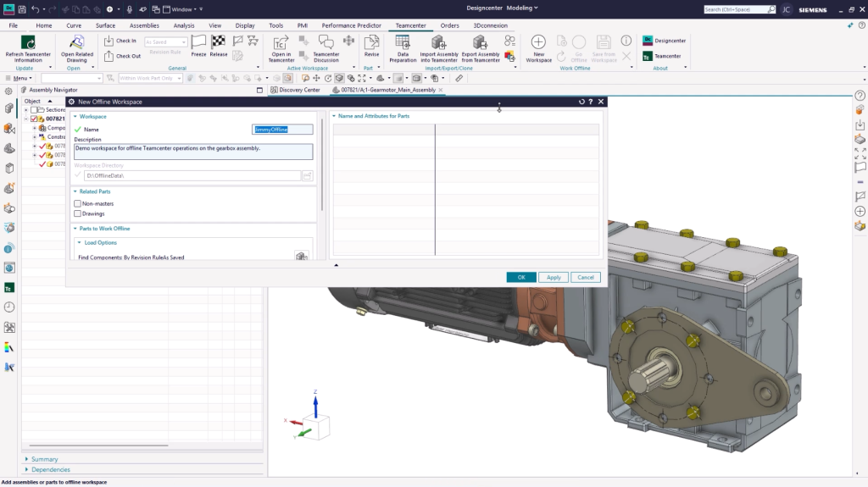Click the Freeze flag icon
This screenshot has width=868, height=487.
pos(198,42)
